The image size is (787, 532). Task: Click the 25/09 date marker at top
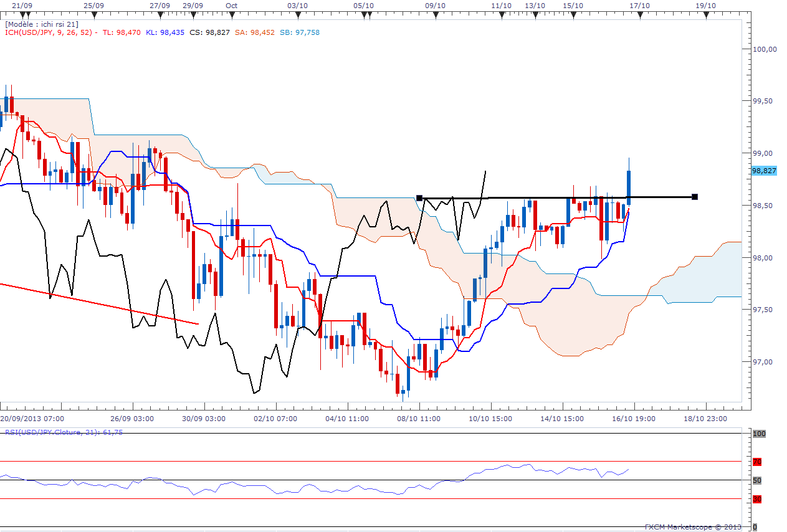tap(93, 5)
